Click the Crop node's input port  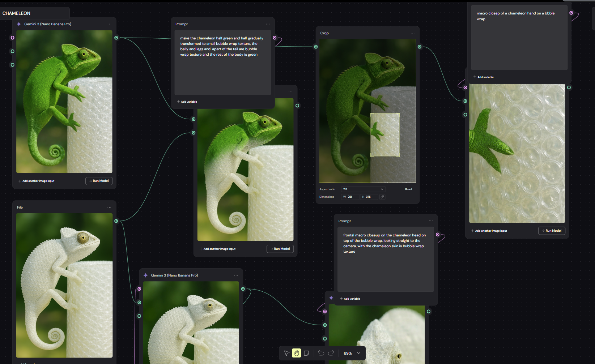(316, 47)
